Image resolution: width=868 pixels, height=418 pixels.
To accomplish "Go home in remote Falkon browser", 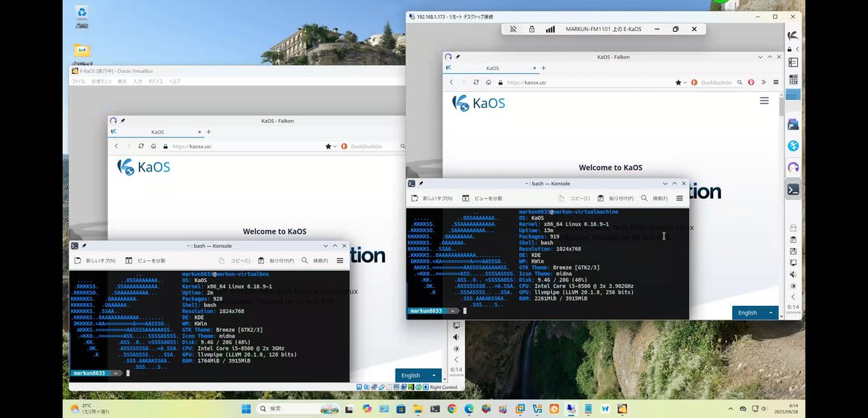I will pos(488,82).
